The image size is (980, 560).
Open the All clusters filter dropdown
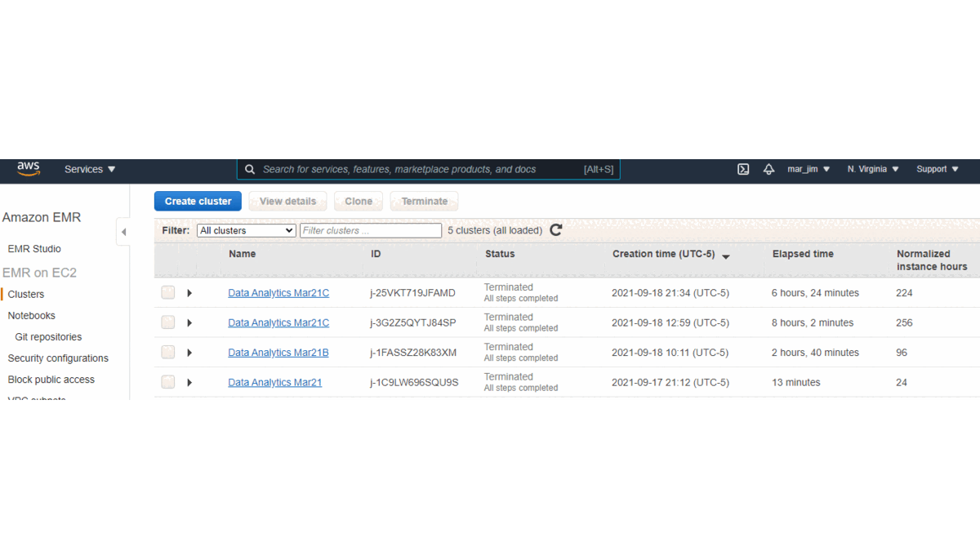point(247,230)
